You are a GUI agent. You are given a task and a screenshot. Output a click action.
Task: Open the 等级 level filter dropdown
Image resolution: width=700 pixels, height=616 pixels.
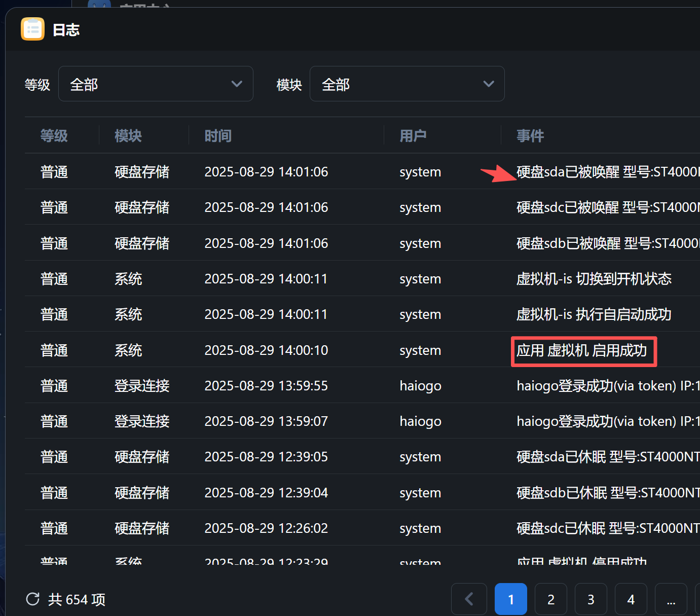click(x=156, y=84)
